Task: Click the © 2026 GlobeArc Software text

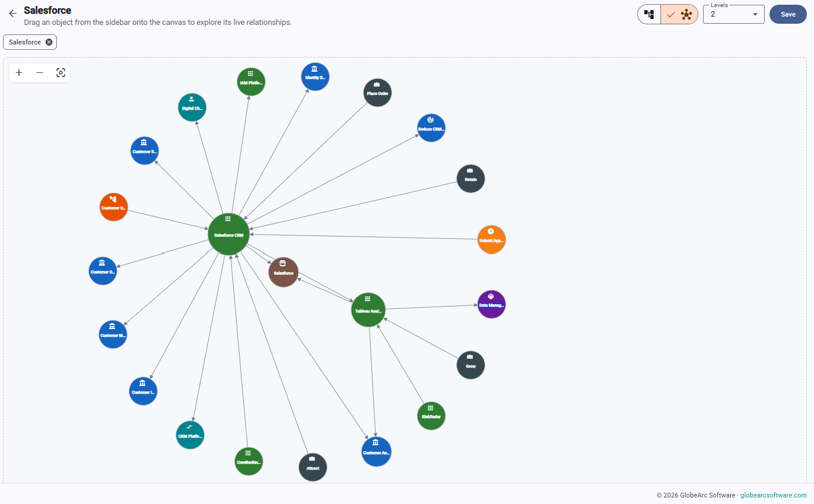Action: click(x=695, y=495)
